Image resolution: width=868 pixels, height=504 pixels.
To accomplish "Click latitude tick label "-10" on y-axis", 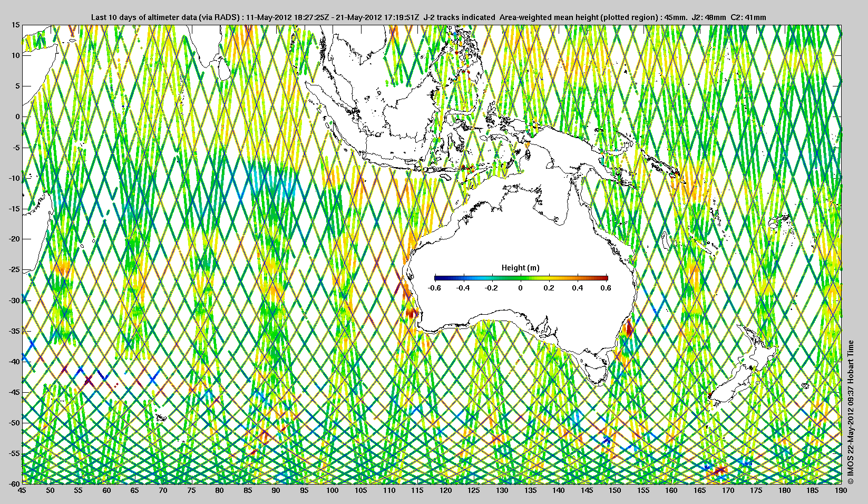I will tap(14, 178).
